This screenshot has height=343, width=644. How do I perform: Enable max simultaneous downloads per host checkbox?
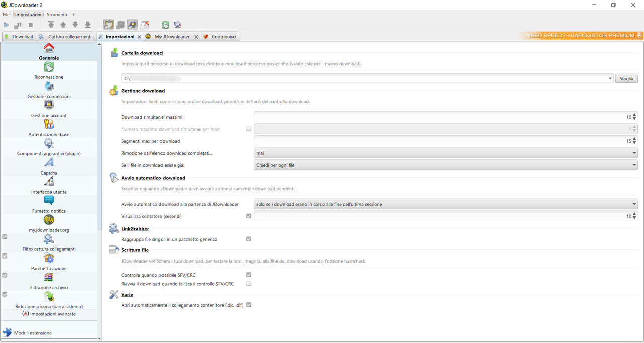point(249,129)
